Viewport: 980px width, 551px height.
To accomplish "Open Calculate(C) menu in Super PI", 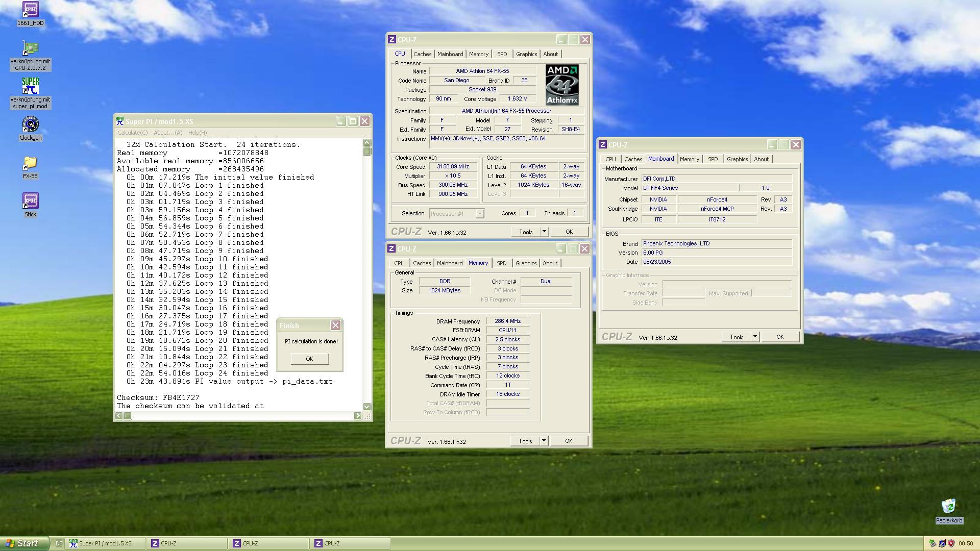I will pyautogui.click(x=132, y=133).
